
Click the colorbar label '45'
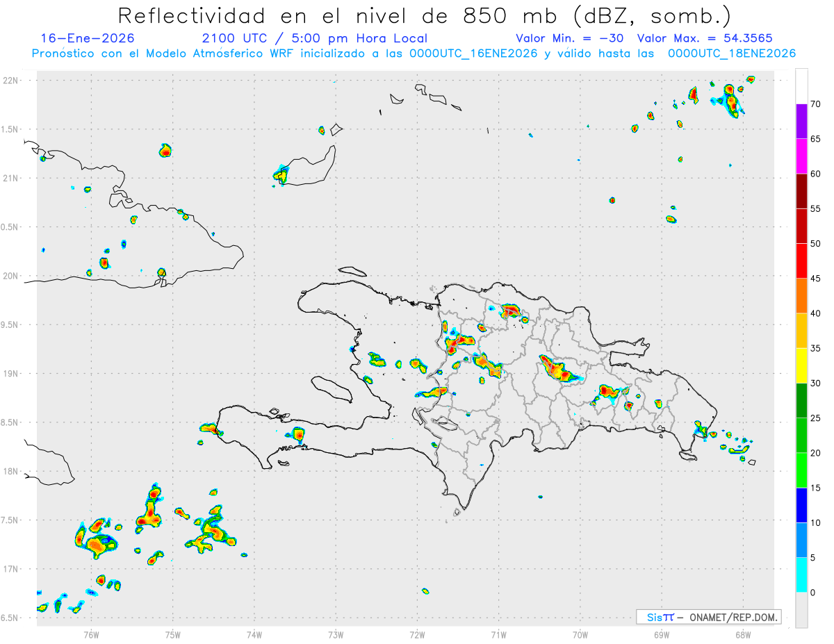click(815, 279)
